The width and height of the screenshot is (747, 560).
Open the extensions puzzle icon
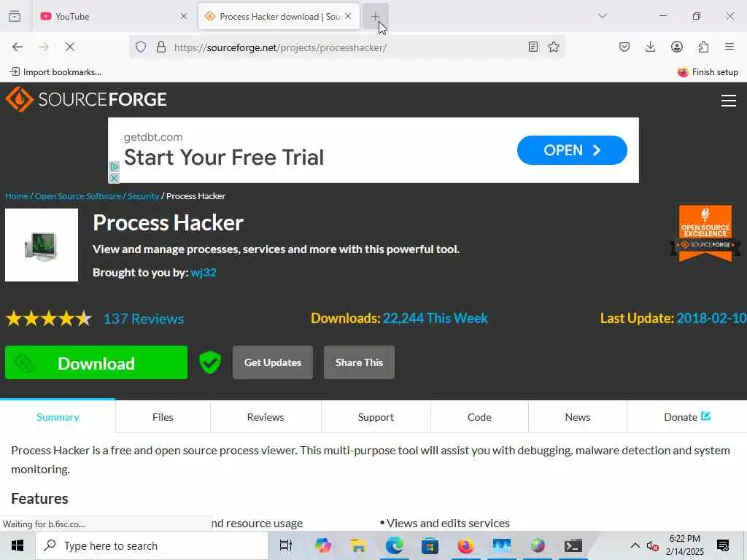[704, 47]
